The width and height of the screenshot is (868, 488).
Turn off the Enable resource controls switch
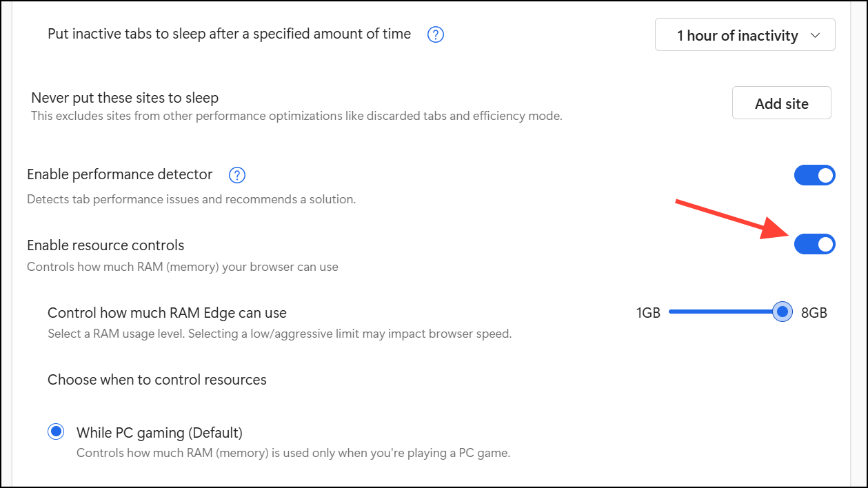pyautogui.click(x=814, y=244)
